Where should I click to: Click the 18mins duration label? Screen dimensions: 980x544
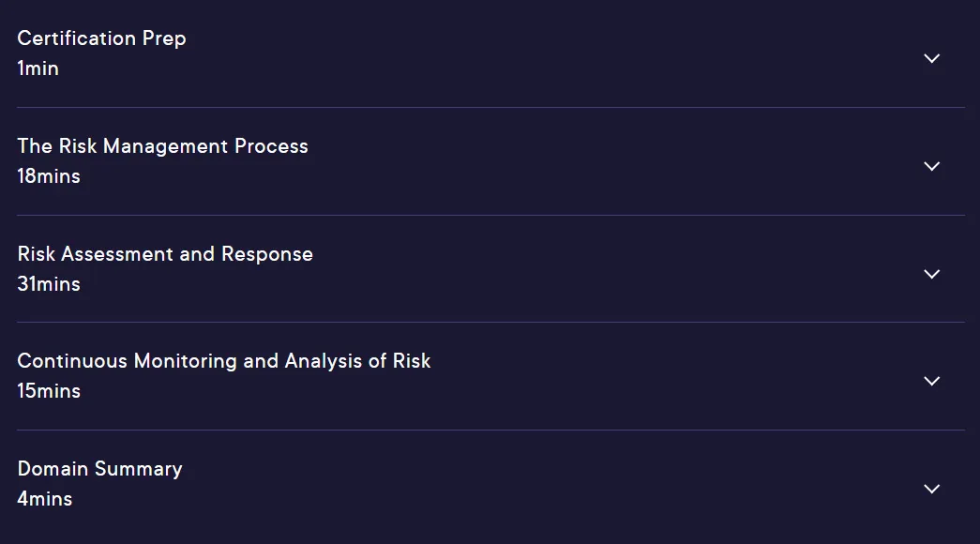click(x=49, y=176)
